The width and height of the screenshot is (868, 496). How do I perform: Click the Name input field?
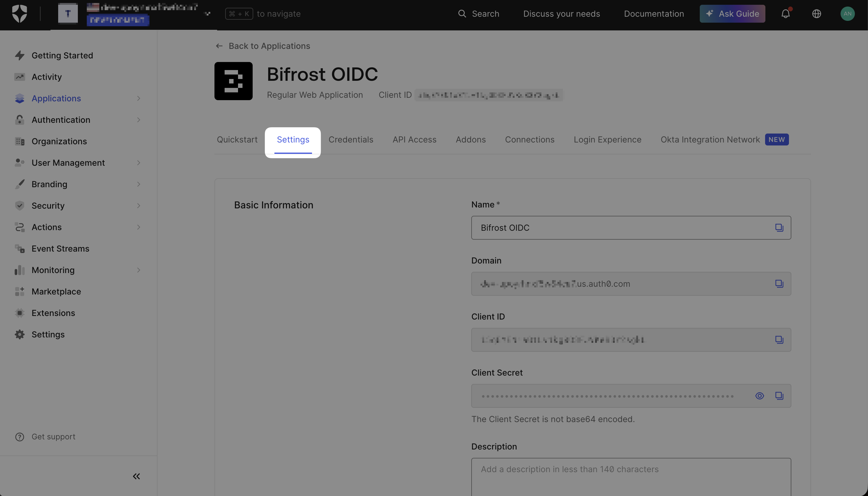click(x=631, y=228)
